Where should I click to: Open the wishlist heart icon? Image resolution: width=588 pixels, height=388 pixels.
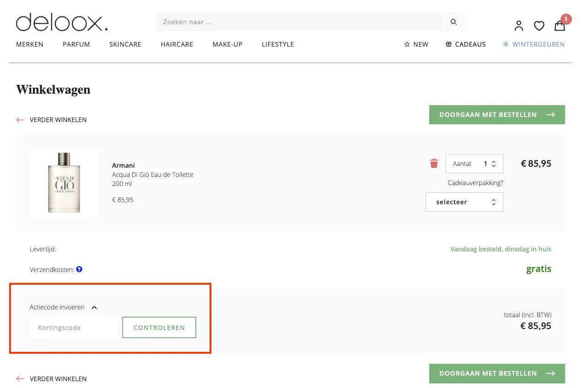[x=539, y=26]
